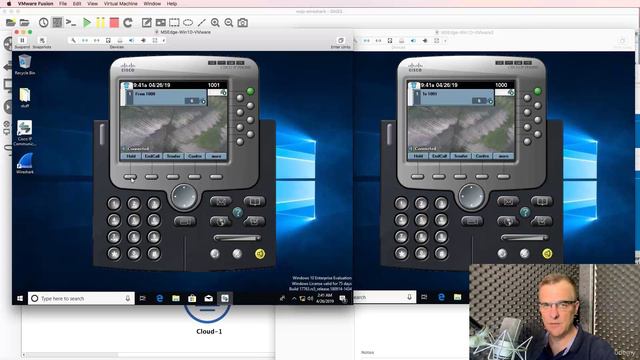
Task: Toggle the yellow speaker button on phone 1001
Action: [x=260, y=253]
